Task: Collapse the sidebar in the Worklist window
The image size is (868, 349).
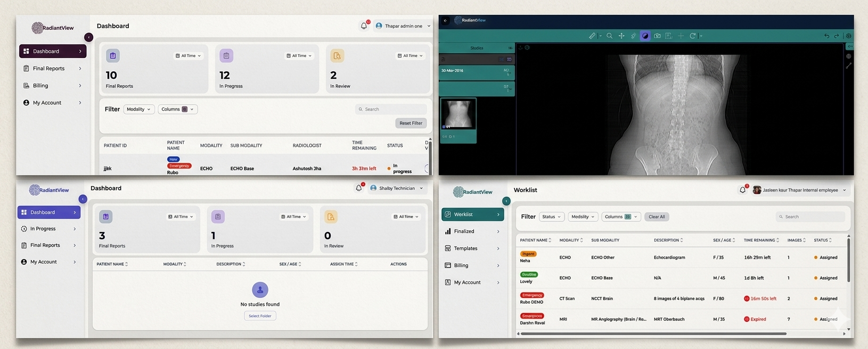Action: pyautogui.click(x=506, y=201)
